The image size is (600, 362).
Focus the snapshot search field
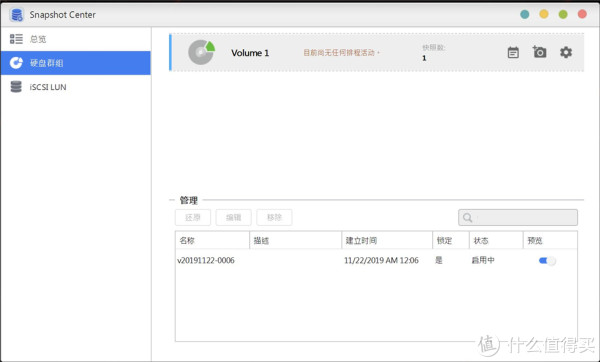click(518, 217)
